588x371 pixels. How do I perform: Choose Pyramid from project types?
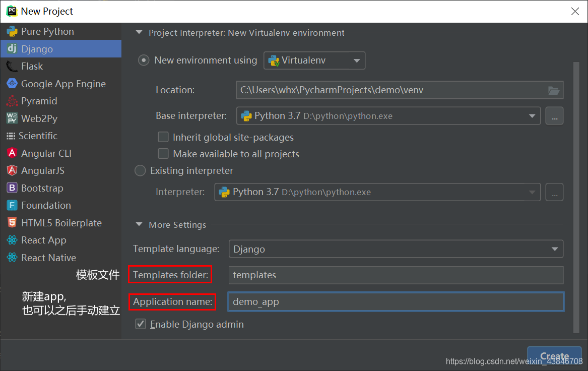(x=61, y=101)
